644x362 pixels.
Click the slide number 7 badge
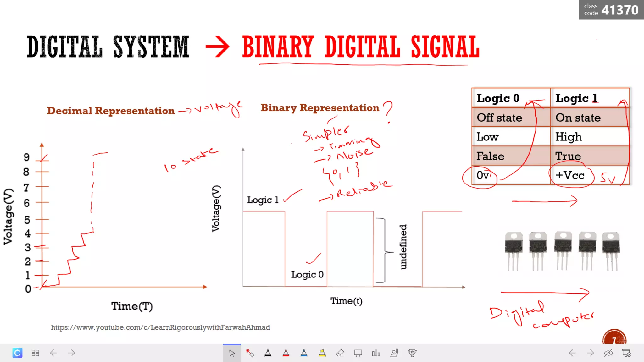point(614,337)
